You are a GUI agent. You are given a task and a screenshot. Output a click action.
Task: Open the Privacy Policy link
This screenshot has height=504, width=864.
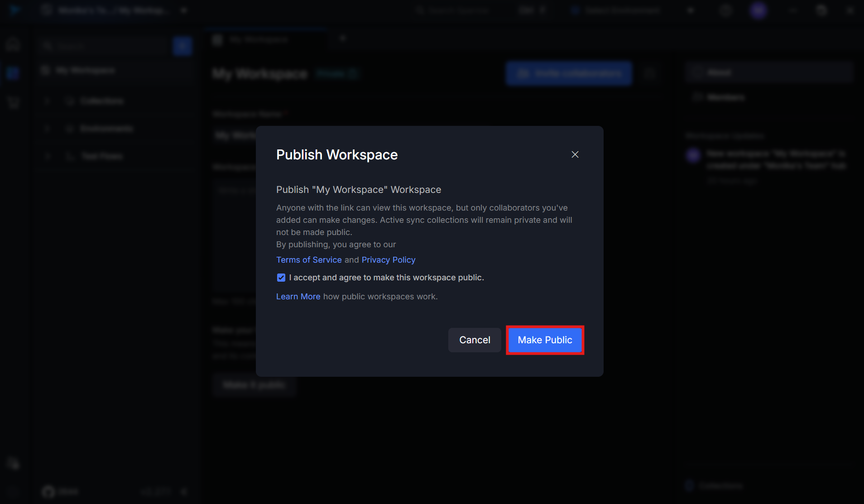[x=389, y=260]
